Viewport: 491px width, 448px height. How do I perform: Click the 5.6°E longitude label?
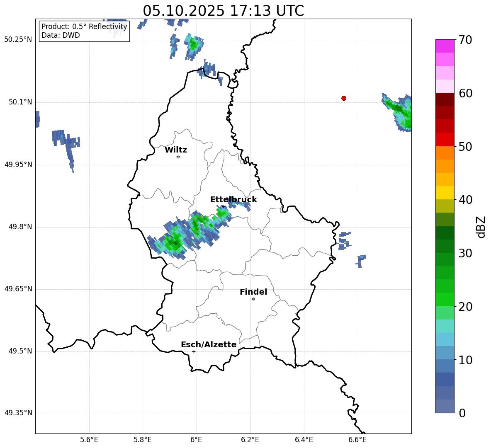tap(89, 440)
